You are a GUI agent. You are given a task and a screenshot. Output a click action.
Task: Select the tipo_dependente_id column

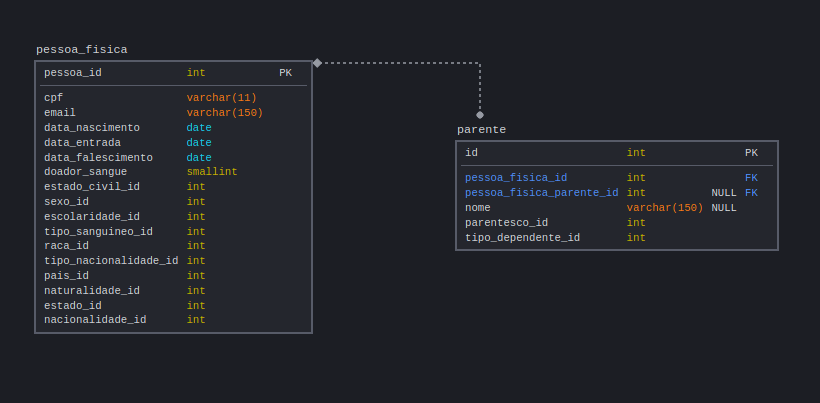tap(617, 238)
